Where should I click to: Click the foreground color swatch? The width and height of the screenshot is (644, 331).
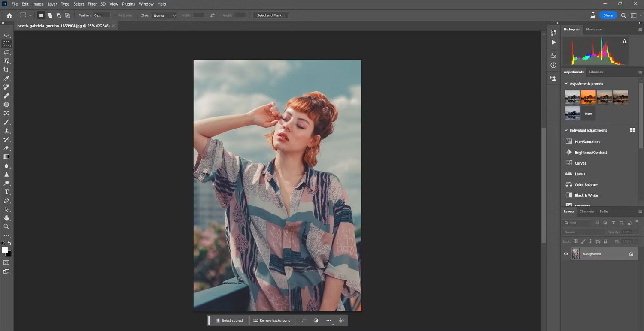point(4,250)
